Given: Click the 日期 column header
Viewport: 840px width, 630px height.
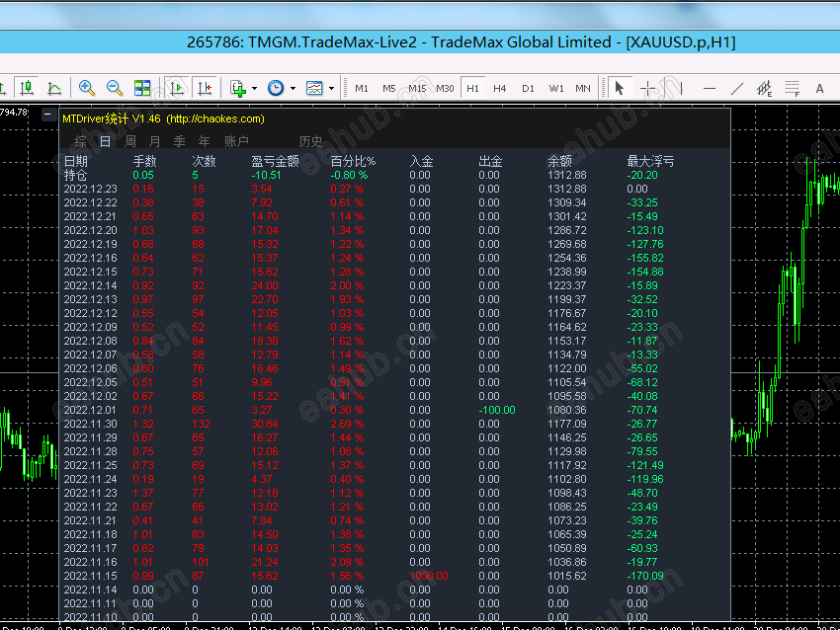Looking at the screenshot, I should point(75,161).
